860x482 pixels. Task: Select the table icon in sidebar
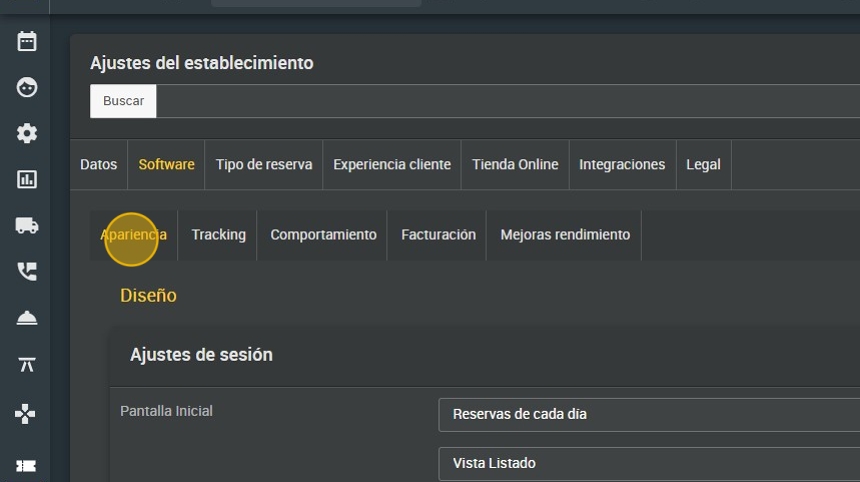tap(26, 365)
